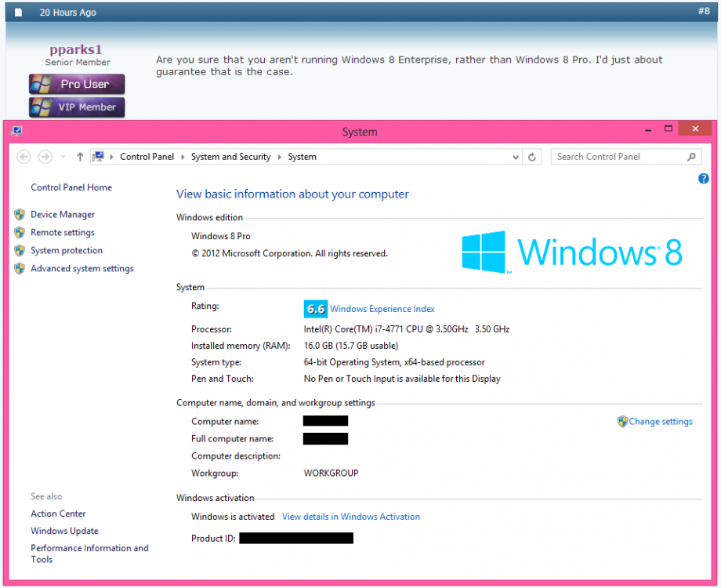Click the Back navigation arrow
This screenshot has width=721, height=588.
(x=24, y=157)
